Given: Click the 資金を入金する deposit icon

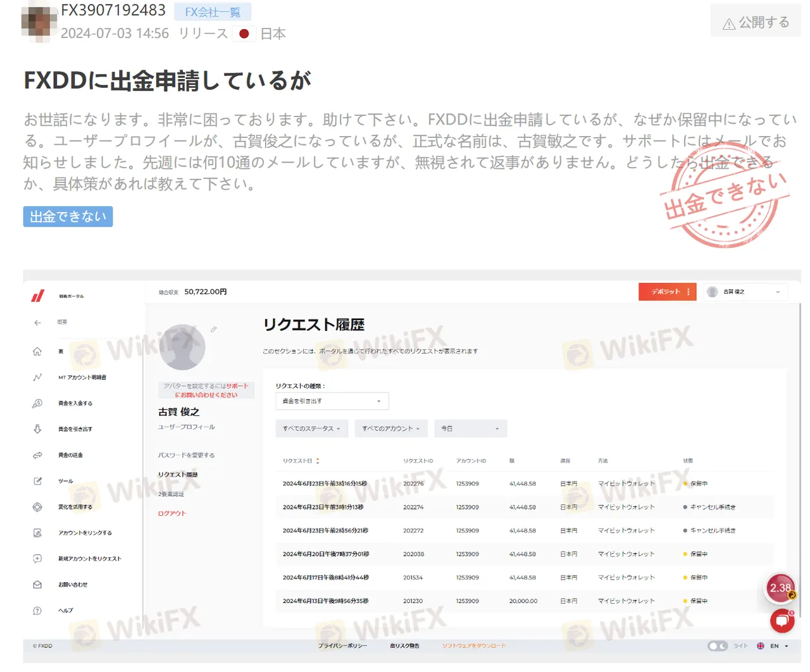Looking at the screenshot, I should pyautogui.click(x=37, y=403).
